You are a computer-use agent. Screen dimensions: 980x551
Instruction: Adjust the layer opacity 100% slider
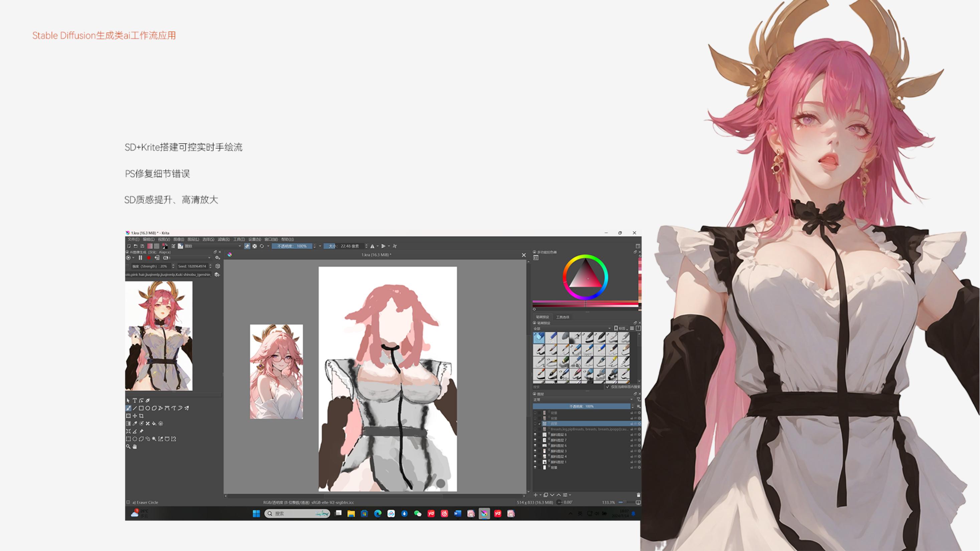(581, 406)
